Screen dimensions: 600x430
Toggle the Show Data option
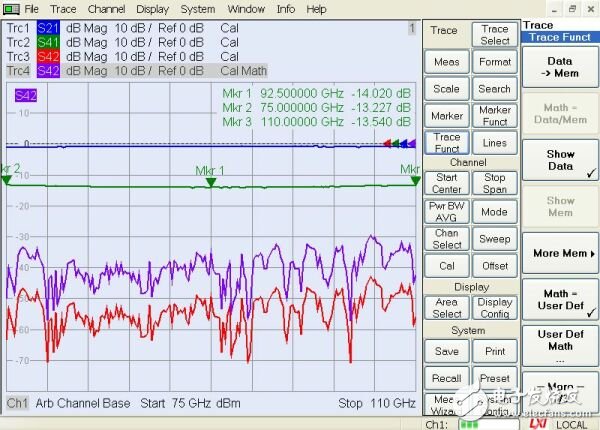pos(559,161)
